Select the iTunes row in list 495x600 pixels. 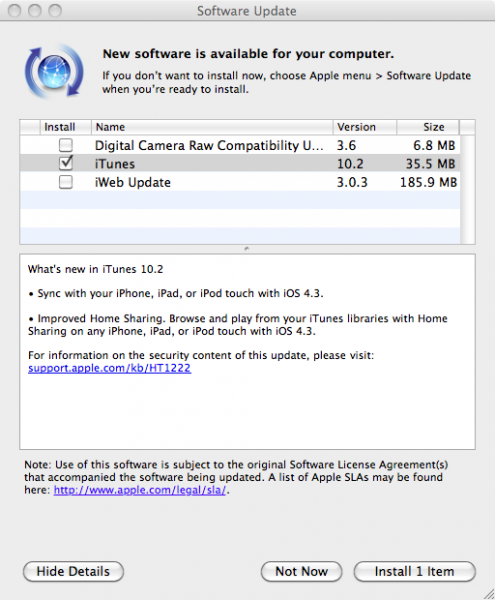pos(240,164)
